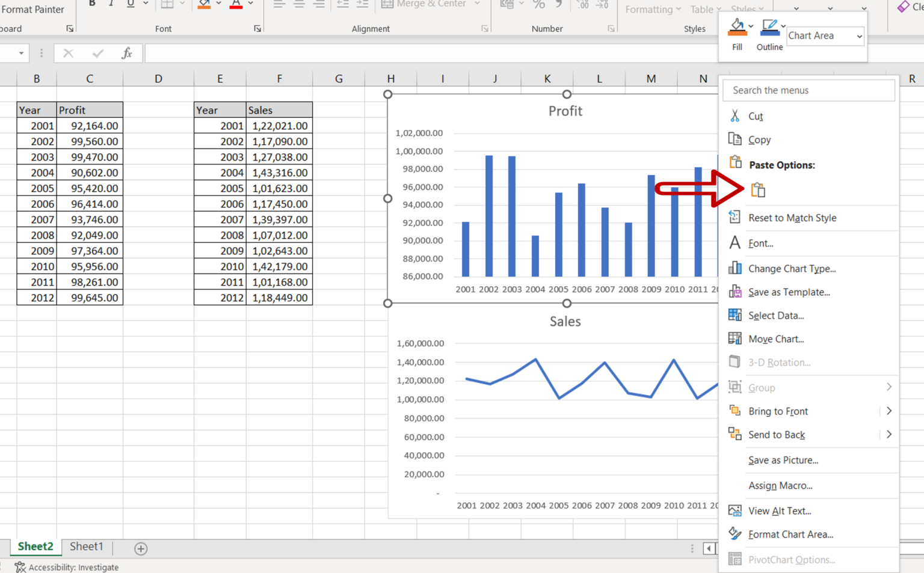Click the Accessibility: Investigate status button
The width and height of the screenshot is (924, 573).
pos(66,567)
